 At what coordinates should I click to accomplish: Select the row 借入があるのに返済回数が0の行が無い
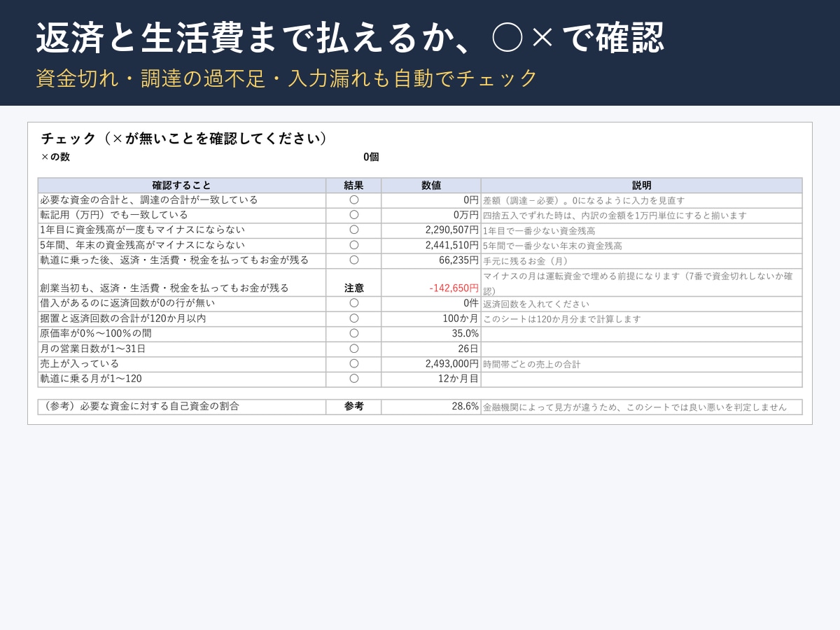(x=420, y=304)
